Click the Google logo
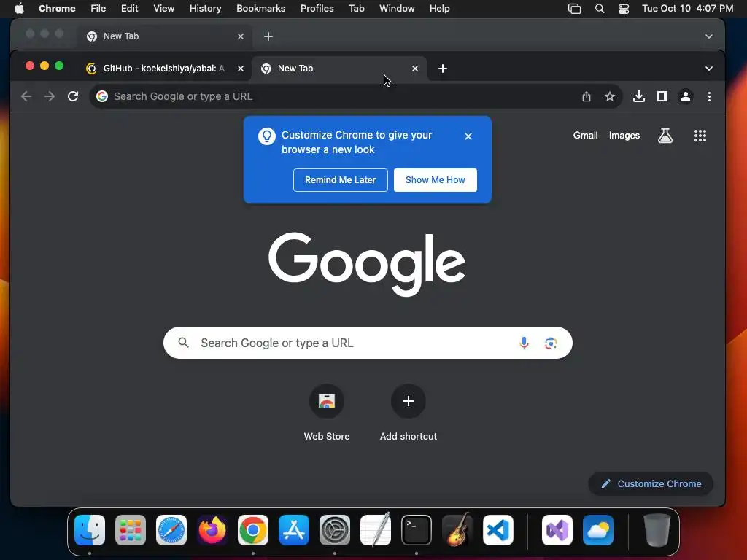 click(x=367, y=264)
